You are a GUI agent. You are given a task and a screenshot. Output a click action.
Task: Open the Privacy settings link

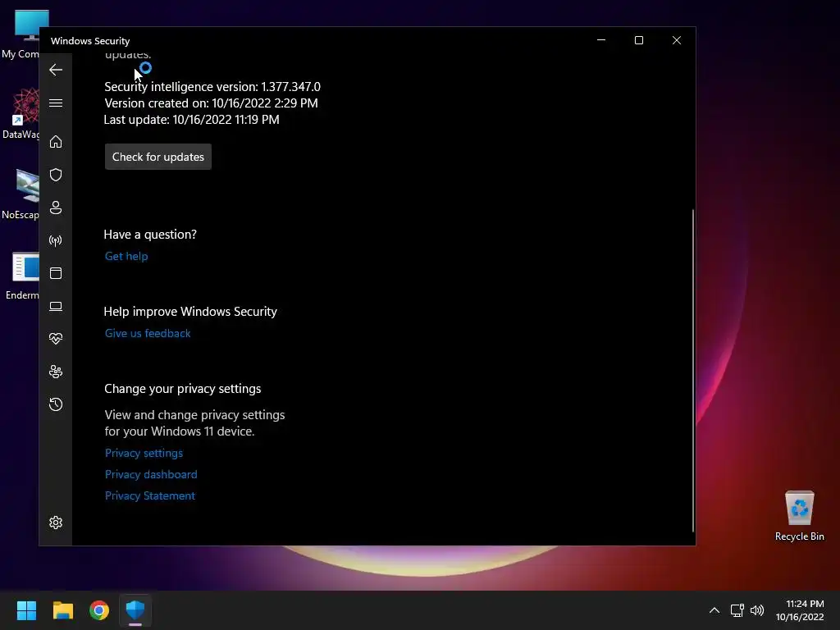tap(144, 453)
